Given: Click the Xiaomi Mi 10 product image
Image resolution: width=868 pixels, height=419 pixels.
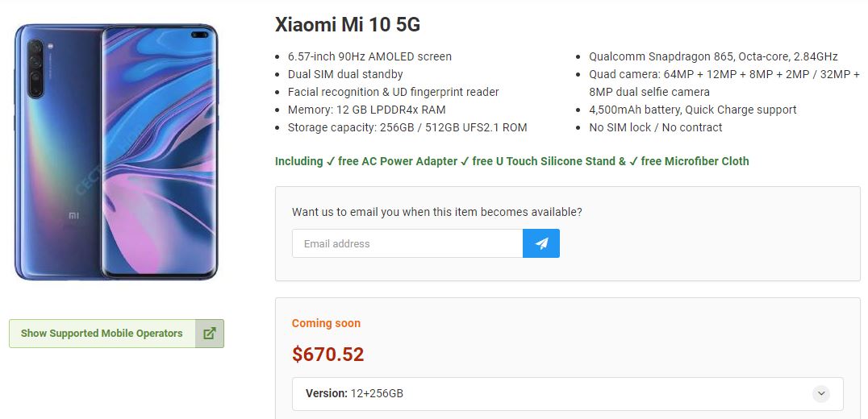Looking at the screenshot, I should coord(116,151).
